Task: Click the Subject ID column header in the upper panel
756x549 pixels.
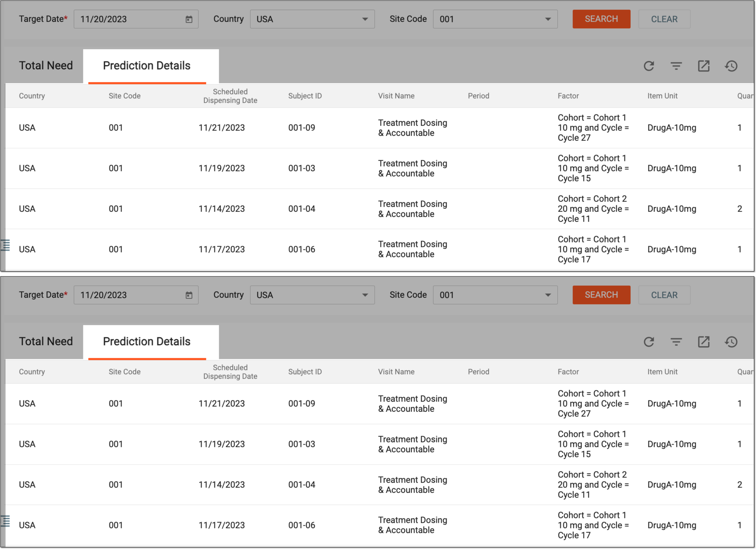Action: [x=305, y=96]
